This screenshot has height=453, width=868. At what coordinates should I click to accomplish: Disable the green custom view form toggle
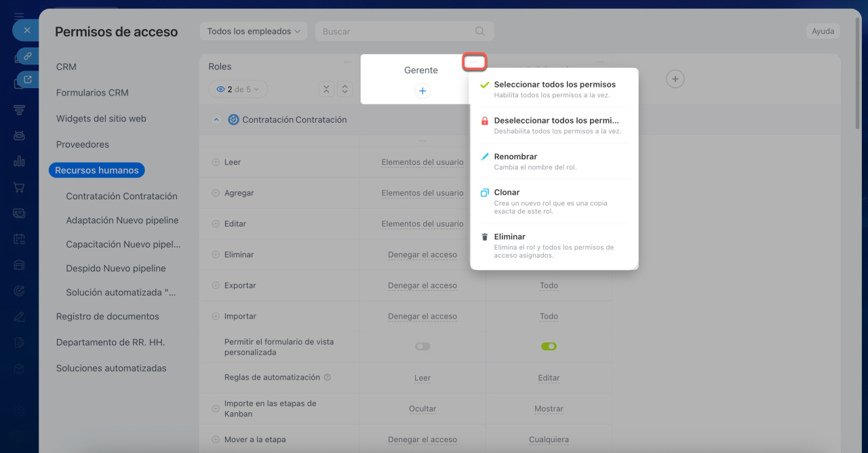(549, 347)
